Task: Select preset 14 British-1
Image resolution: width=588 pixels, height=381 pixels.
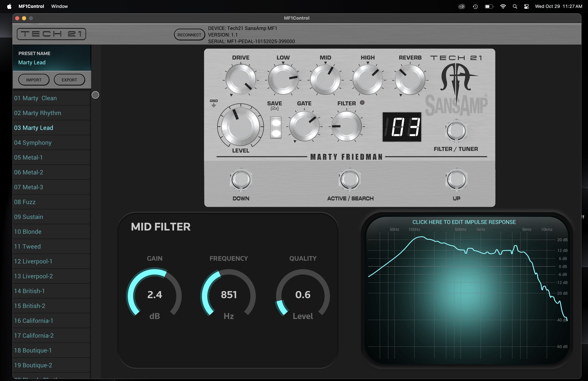Action: click(x=29, y=291)
